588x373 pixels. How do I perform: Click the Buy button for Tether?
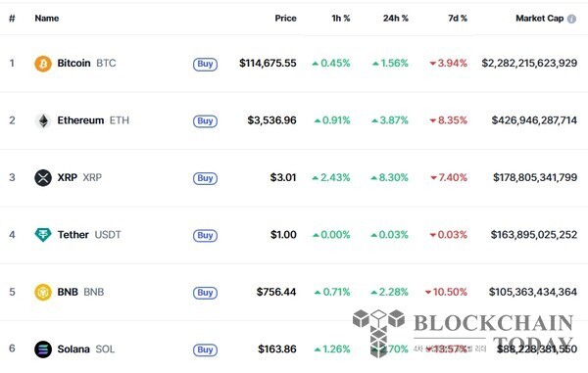(205, 236)
